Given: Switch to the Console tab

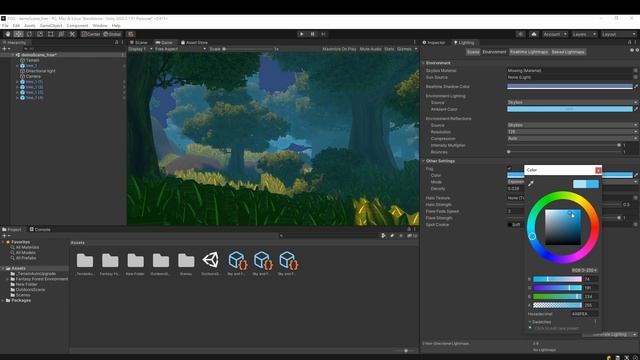Looking at the screenshot, I should pos(40,229).
